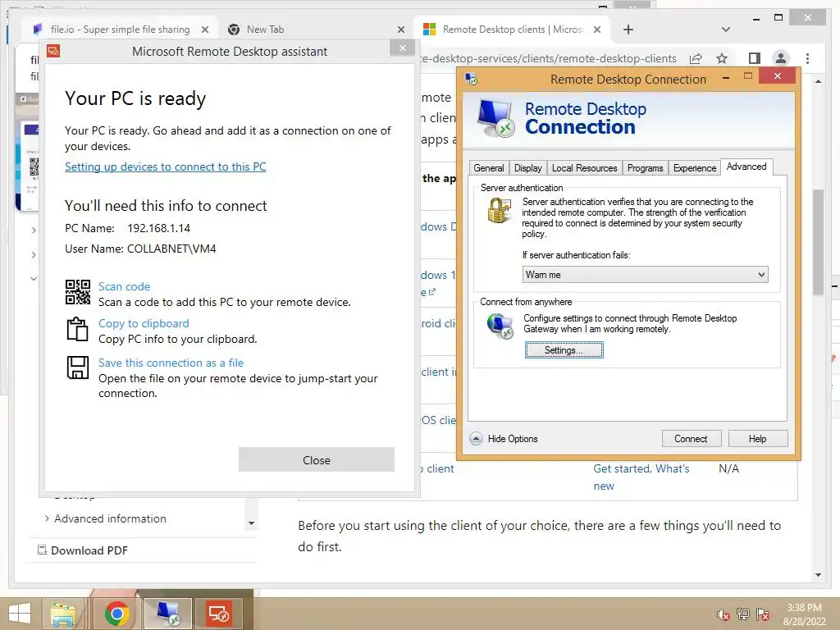
Task: Click the network tray icon
Action: click(x=743, y=614)
